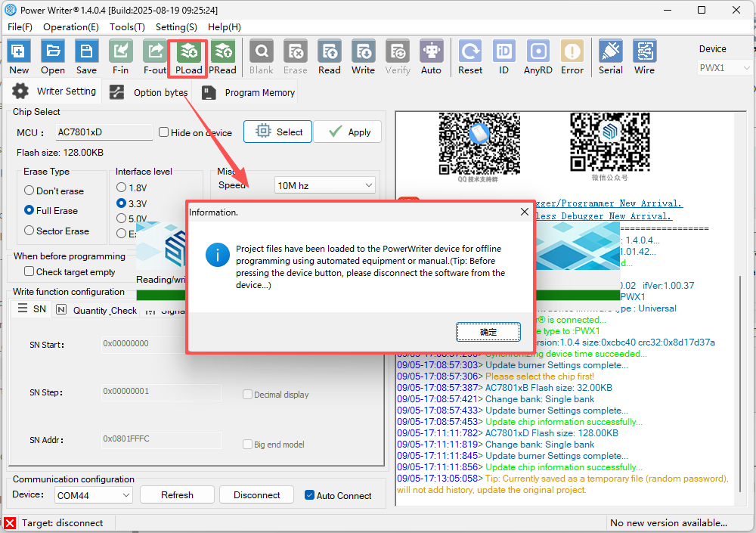The image size is (756, 533).
Task: Enable Check target empty checkbox
Action: (x=29, y=271)
